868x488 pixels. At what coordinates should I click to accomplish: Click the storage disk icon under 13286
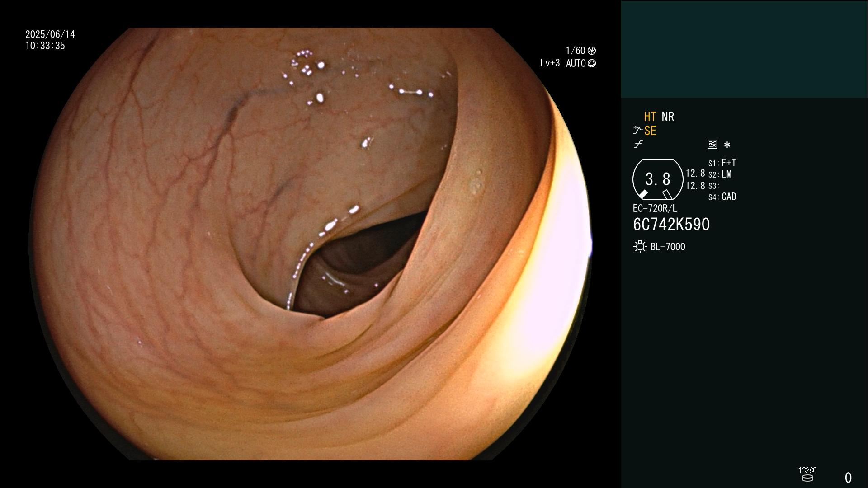tap(807, 478)
